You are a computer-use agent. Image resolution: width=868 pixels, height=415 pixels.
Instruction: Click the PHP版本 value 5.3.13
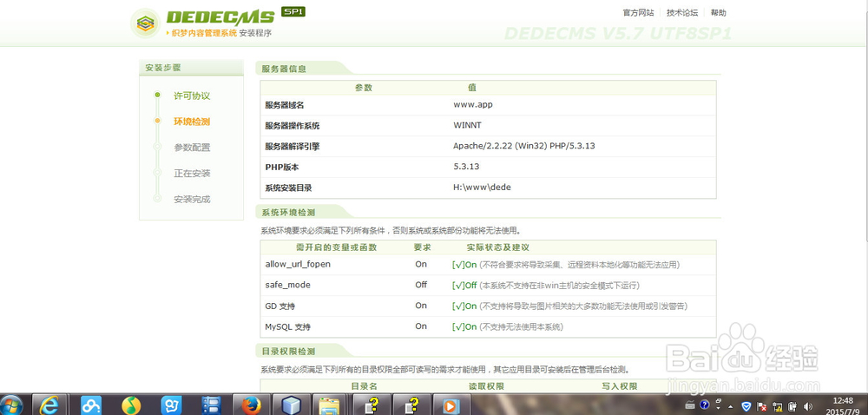click(466, 167)
